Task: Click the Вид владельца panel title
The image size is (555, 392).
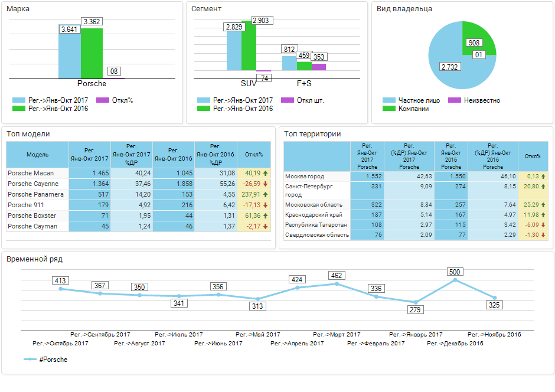Action: coord(404,8)
